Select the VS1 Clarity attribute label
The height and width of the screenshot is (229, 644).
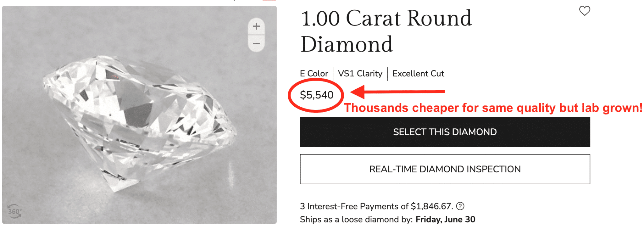coord(360,74)
